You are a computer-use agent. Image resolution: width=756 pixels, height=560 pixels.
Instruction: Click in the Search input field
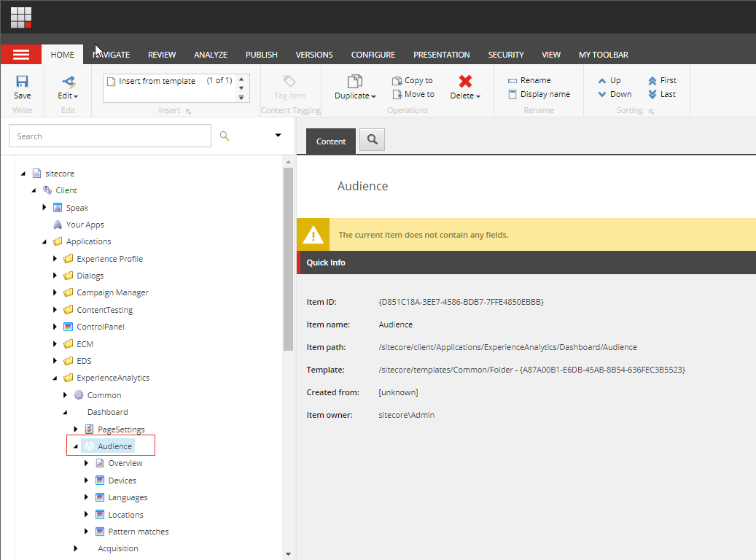110,136
